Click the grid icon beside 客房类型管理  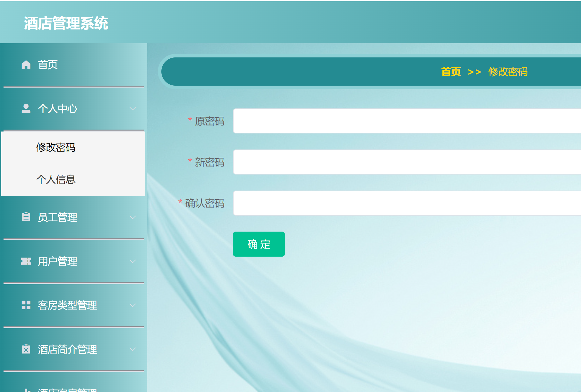(x=26, y=305)
